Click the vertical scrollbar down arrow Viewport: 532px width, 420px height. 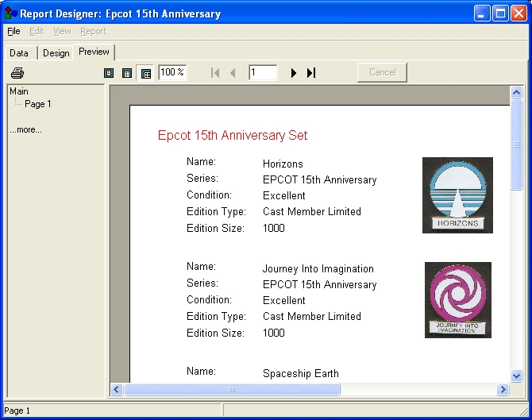click(516, 376)
